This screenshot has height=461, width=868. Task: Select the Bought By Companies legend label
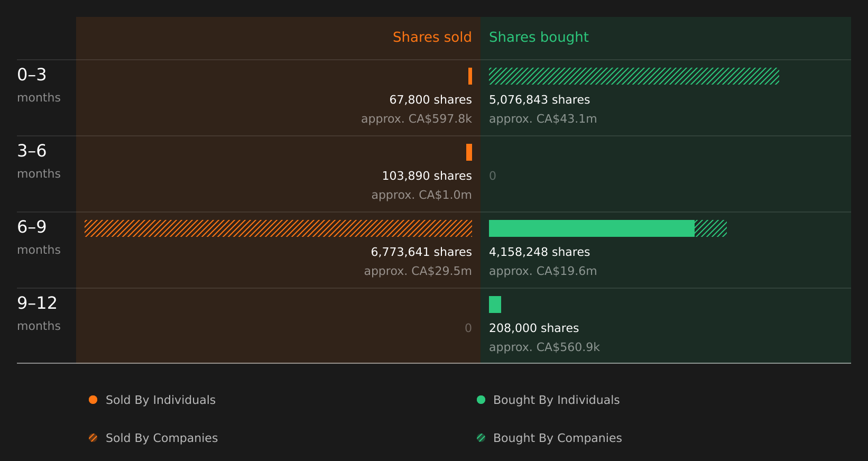557,438
